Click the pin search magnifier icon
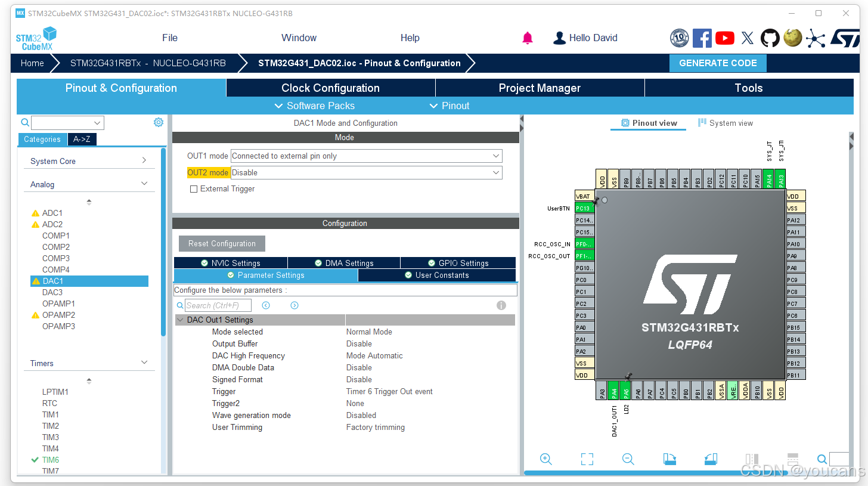This screenshot has width=868, height=486. point(821,459)
